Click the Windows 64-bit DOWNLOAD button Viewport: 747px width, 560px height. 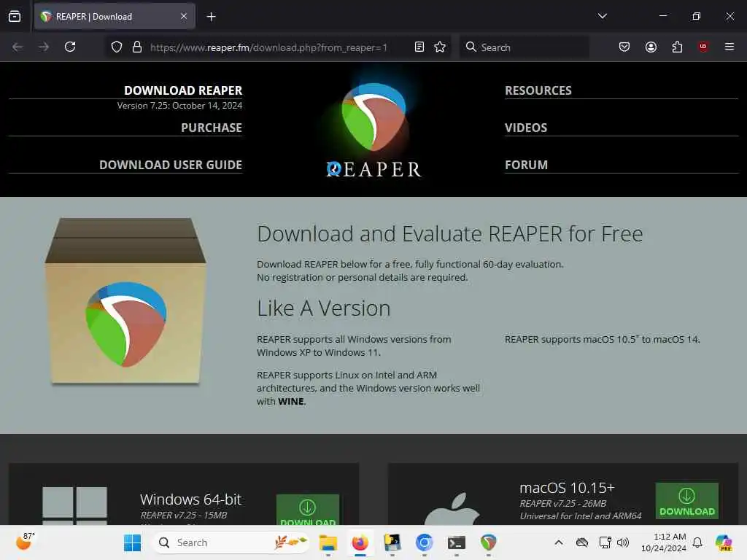click(308, 510)
